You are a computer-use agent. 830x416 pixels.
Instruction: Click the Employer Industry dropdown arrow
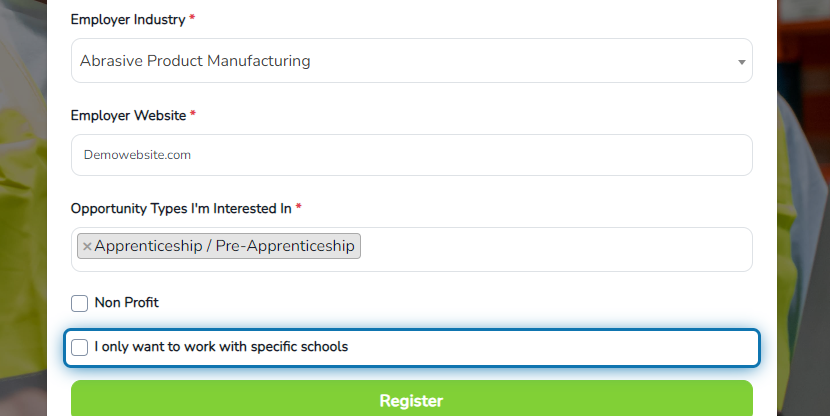coord(742,62)
